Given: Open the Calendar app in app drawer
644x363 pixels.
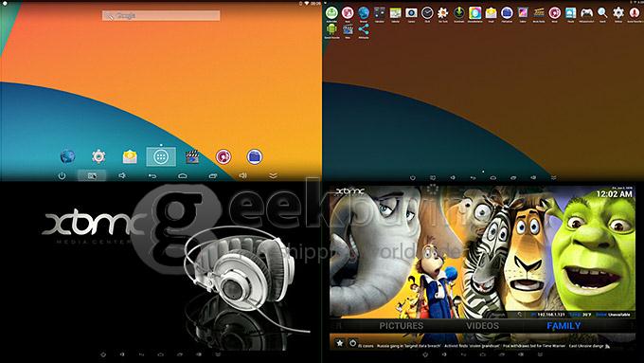Looking at the screenshot, I should pos(395,13).
